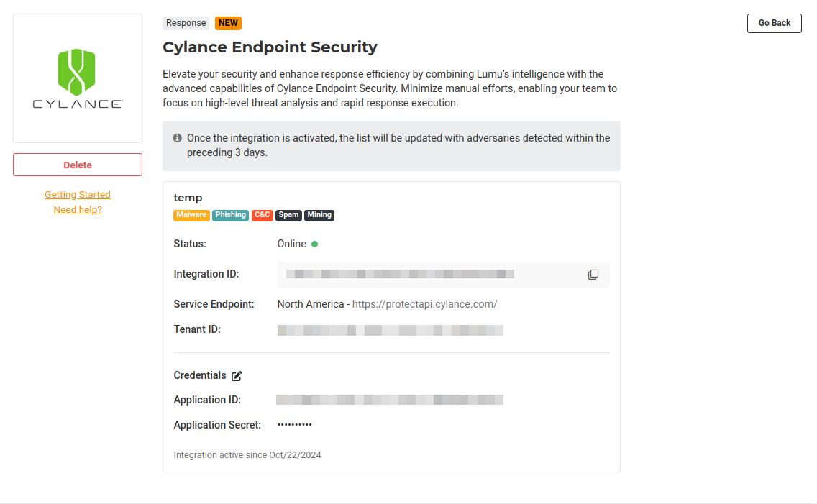817x504 pixels.
Task: Click the green Online status dot
Action: pyautogui.click(x=315, y=244)
